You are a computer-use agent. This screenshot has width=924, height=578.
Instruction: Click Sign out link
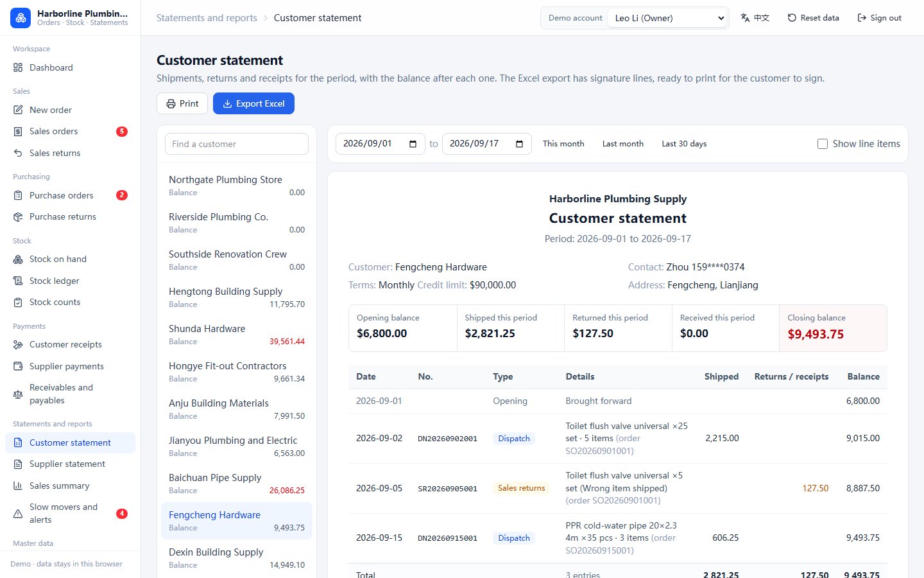tap(879, 18)
